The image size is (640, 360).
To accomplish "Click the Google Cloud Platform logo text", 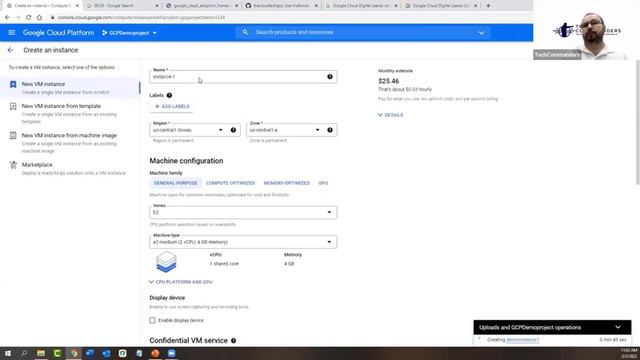I will 58,33.
